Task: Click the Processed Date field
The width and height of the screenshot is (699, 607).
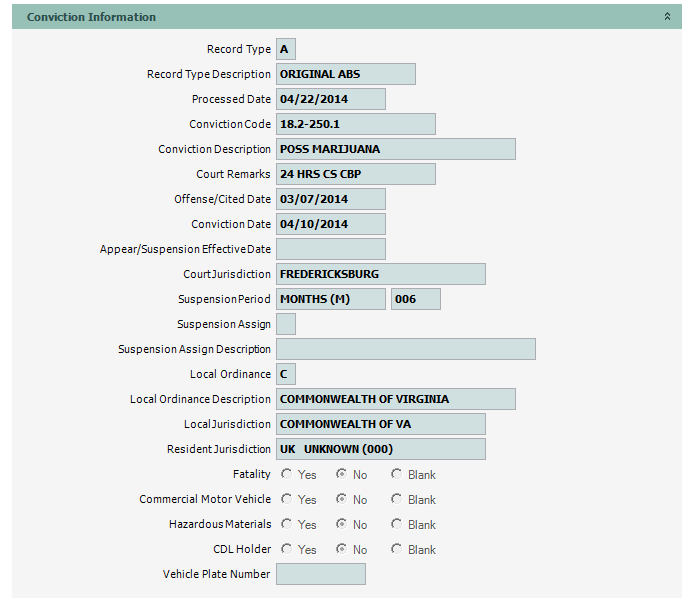Action: 330,99
